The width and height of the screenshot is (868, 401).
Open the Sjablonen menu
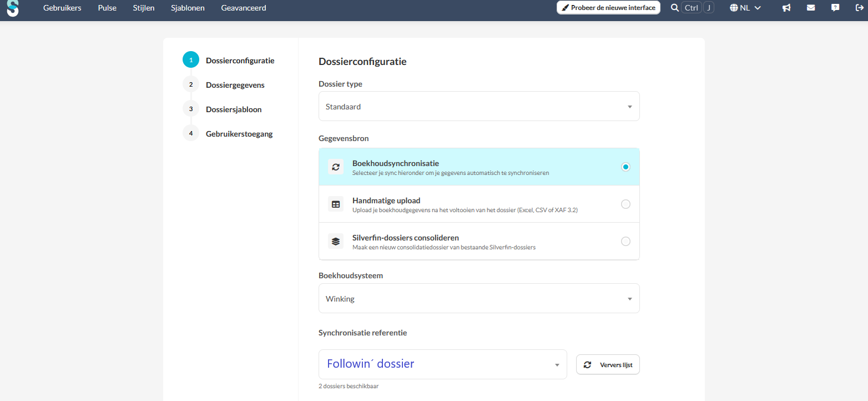coord(188,8)
